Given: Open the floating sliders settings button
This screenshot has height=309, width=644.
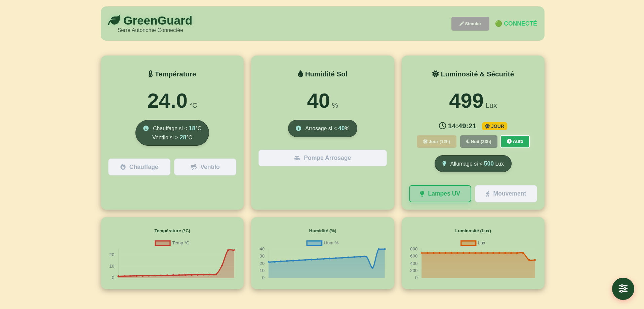Looking at the screenshot, I should (x=623, y=288).
